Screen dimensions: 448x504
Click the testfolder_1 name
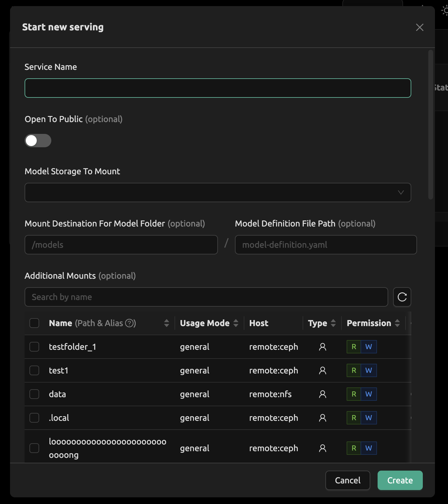pyautogui.click(x=73, y=347)
